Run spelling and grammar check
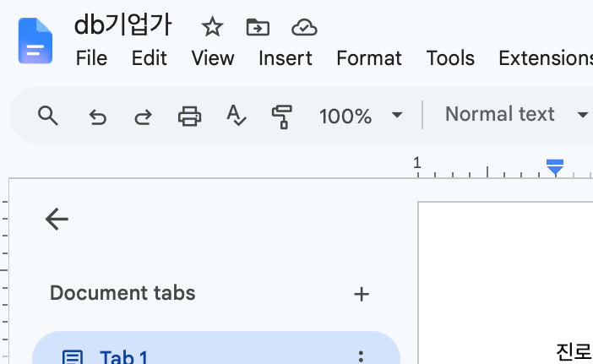 pos(237,116)
